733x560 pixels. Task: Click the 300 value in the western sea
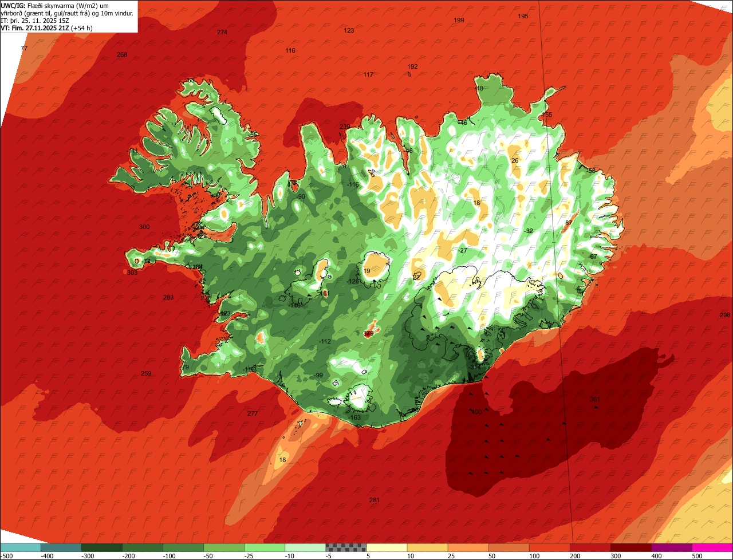point(144,227)
